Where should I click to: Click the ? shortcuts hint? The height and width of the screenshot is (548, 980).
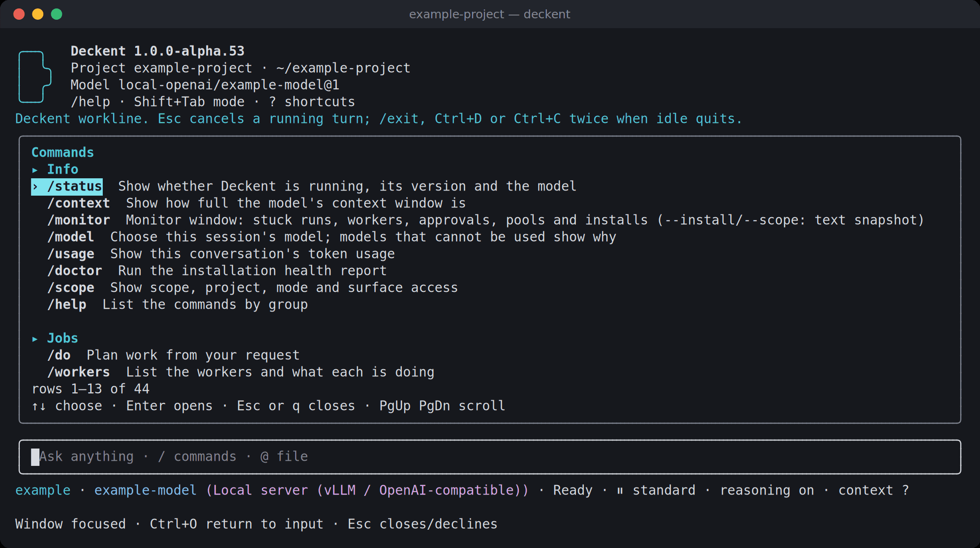pyautogui.click(x=312, y=102)
